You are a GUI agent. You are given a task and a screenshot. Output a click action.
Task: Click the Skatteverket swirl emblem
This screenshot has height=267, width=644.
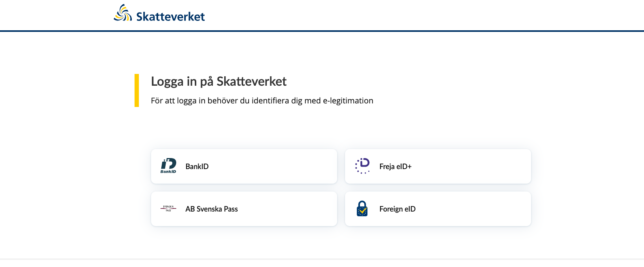click(123, 13)
